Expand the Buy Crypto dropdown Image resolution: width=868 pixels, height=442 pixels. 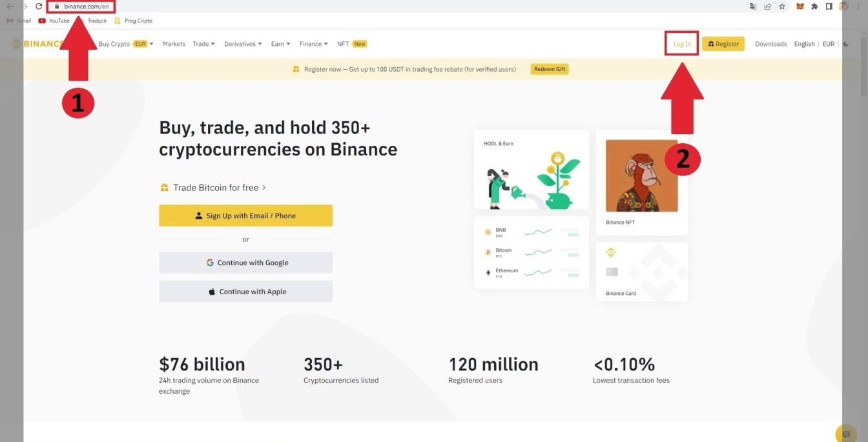pyautogui.click(x=126, y=44)
